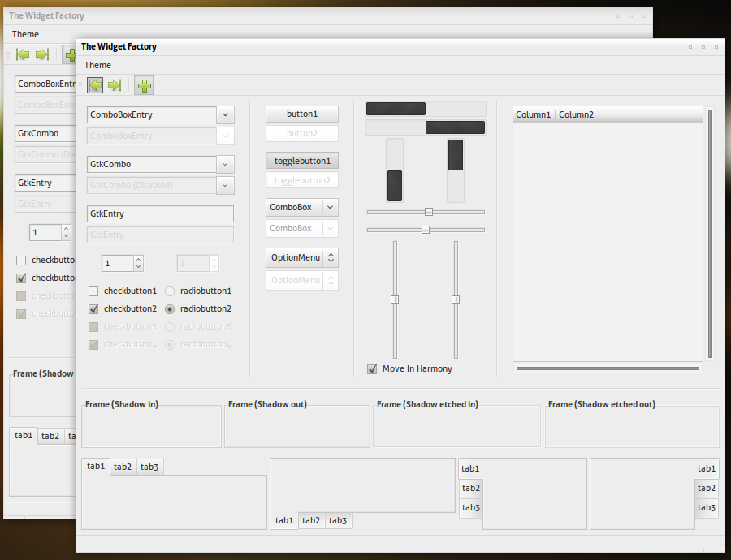Image resolution: width=731 pixels, height=560 pixels.
Task: Click the green forward arrow in front window toolbar
Action: [115, 85]
